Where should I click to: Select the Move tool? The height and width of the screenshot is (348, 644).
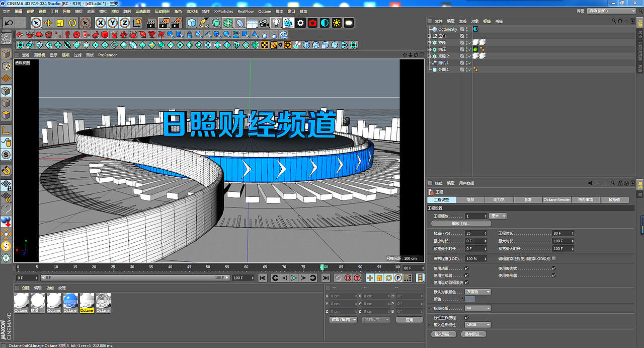[x=48, y=23]
